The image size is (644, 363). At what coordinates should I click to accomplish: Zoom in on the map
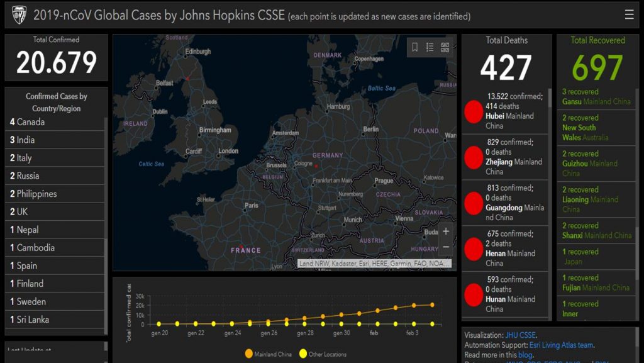pyautogui.click(x=446, y=232)
